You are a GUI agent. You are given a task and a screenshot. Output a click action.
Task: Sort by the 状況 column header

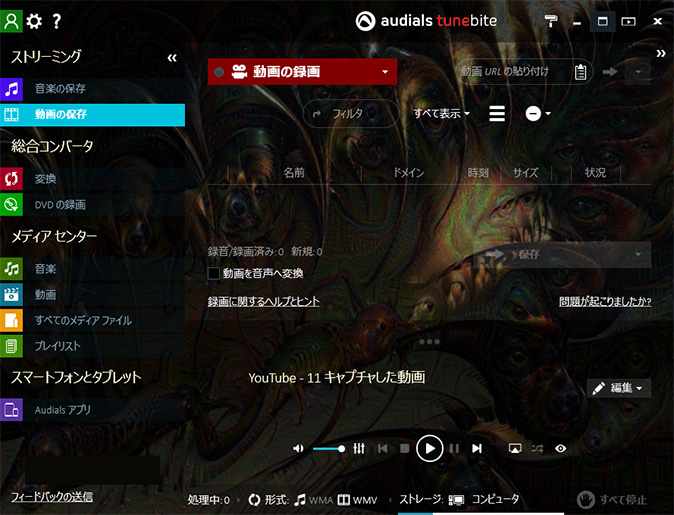click(595, 173)
